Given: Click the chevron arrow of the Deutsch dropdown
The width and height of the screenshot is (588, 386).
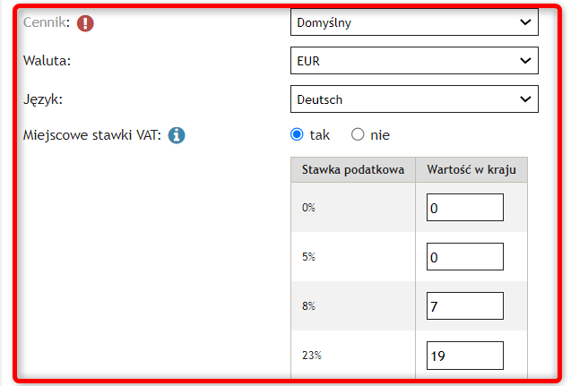Looking at the screenshot, I should tap(525, 99).
